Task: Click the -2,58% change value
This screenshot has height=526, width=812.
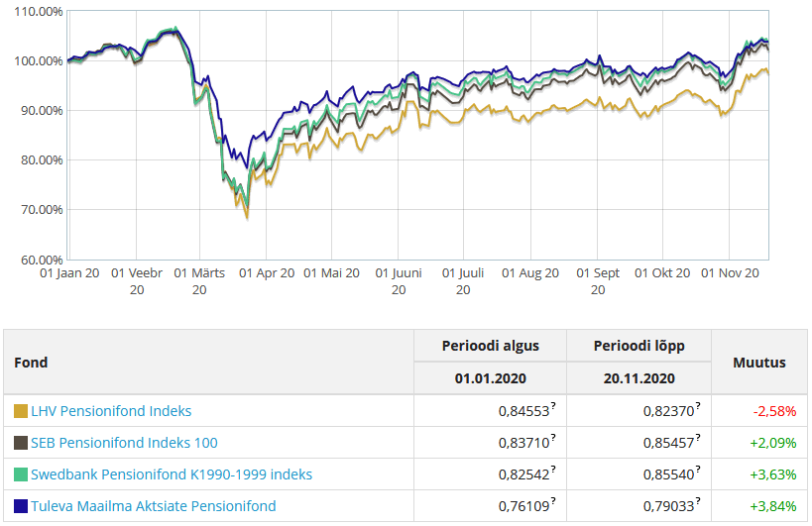Action: 774,411
